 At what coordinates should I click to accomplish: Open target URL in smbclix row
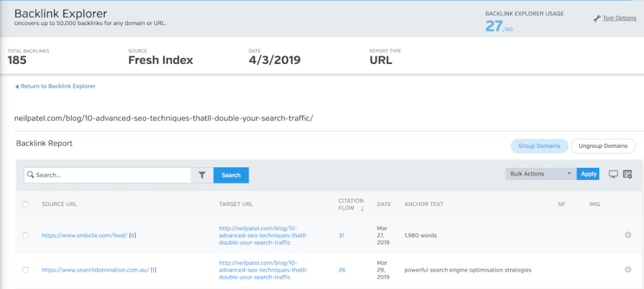click(263, 235)
